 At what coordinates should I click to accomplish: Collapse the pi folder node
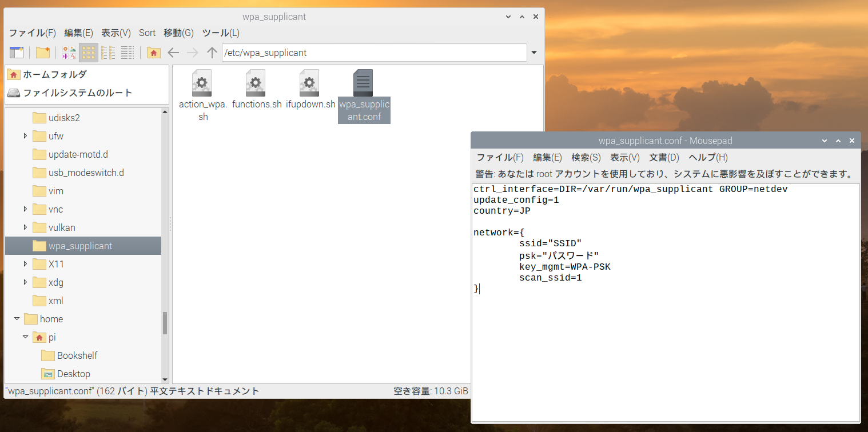click(25, 337)
